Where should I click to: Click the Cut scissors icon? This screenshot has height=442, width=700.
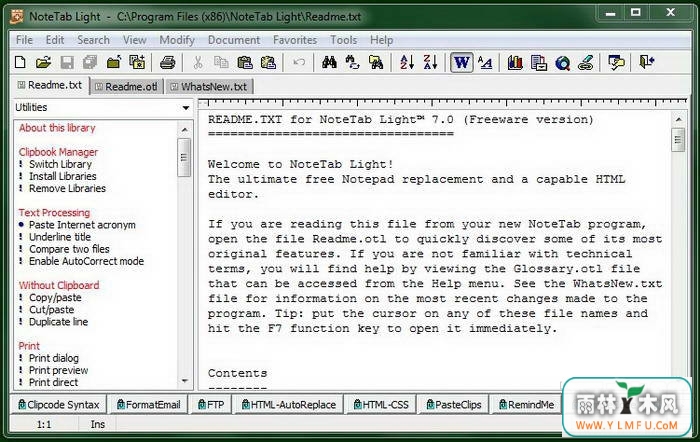[198, 62]
